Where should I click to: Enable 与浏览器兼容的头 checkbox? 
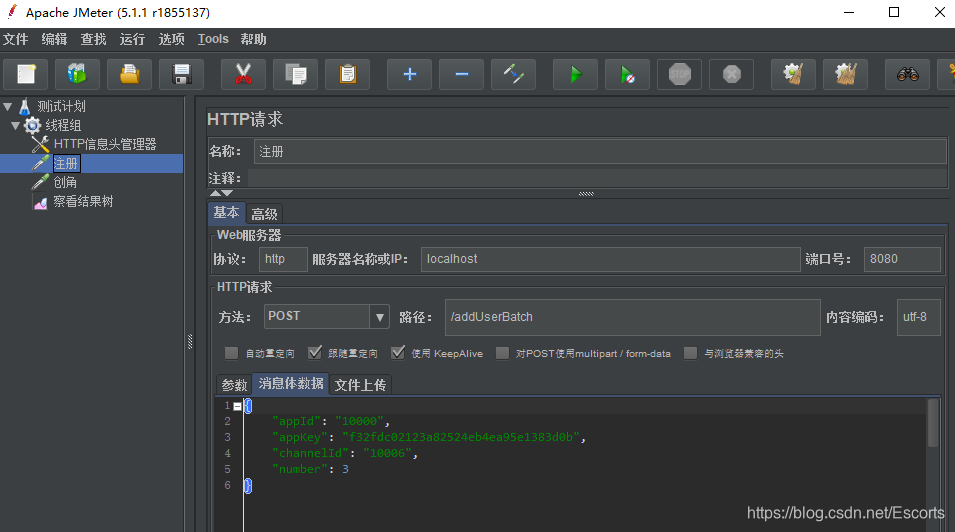click(x=690, y=353)
